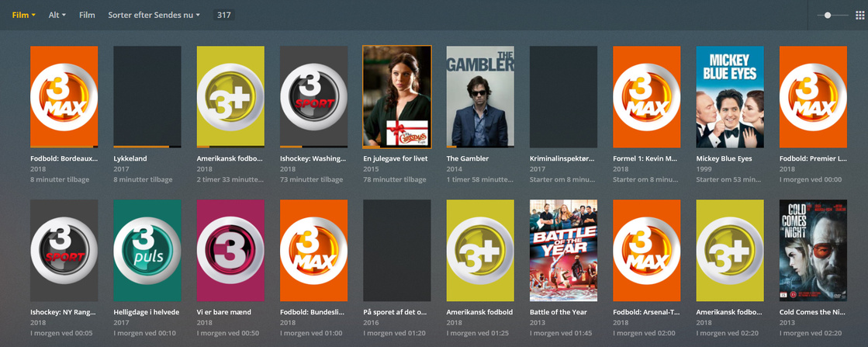Open Ishockey: Washington 3 Sport poster
This screenshot has width=868, height=347.
tap(314, 97)
